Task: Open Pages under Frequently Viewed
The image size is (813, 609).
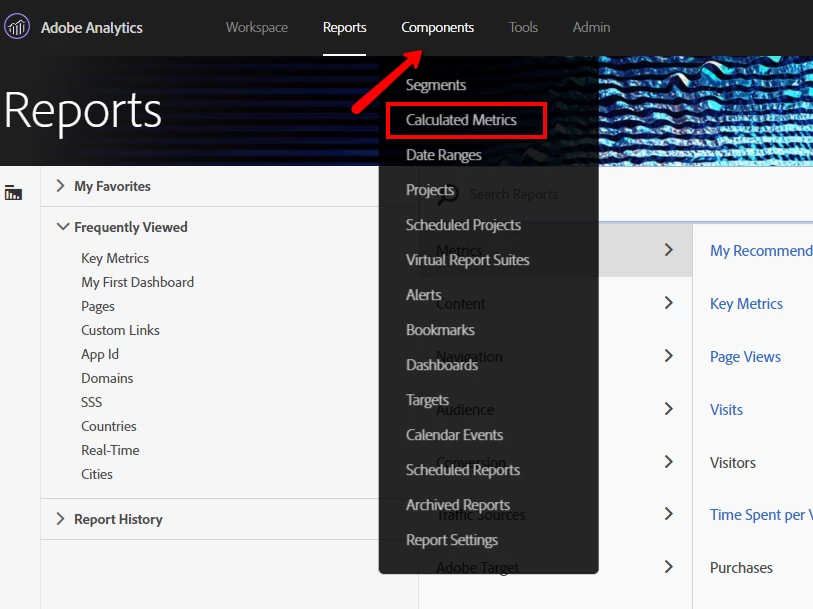Action: pos(97,306)
